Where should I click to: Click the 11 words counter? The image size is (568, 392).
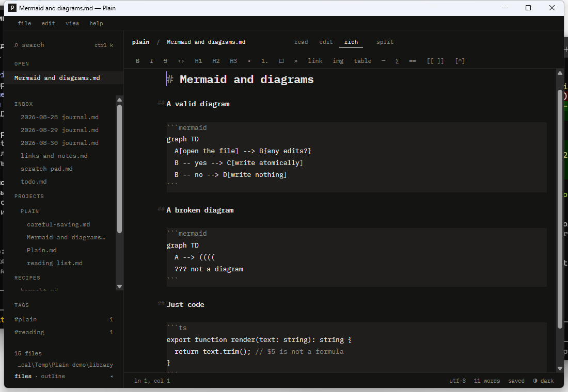pos(487,381)
